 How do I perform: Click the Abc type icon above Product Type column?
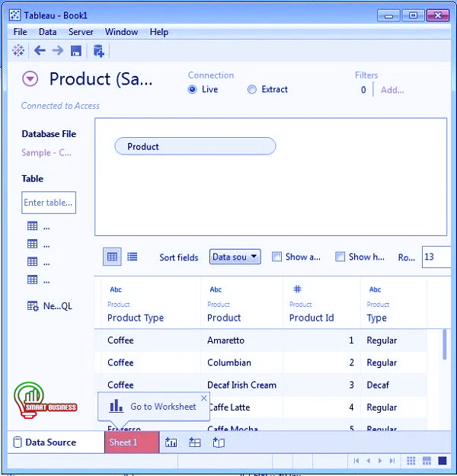116,289
